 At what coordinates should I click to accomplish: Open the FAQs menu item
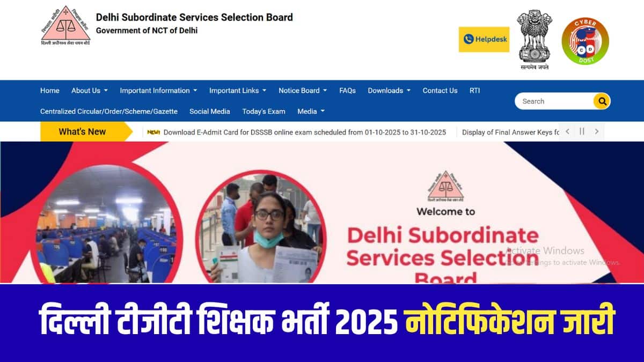coord(347,91)
